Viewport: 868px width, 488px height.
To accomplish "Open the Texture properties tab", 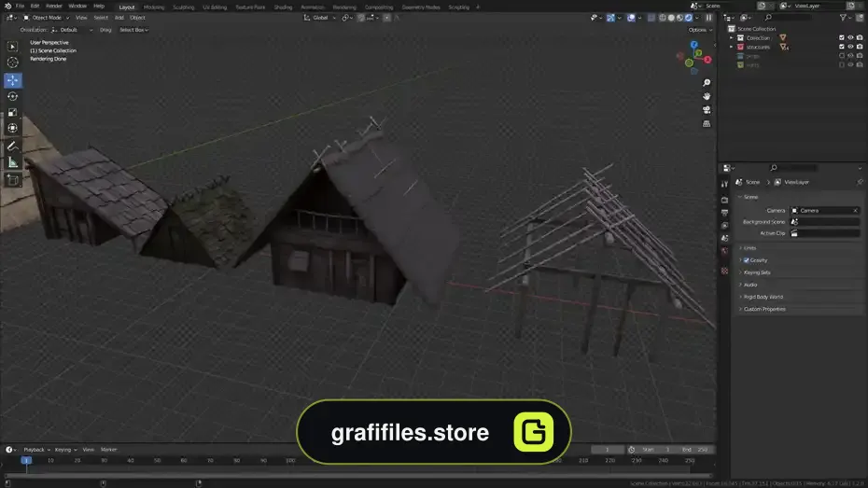I will [724, 271].
